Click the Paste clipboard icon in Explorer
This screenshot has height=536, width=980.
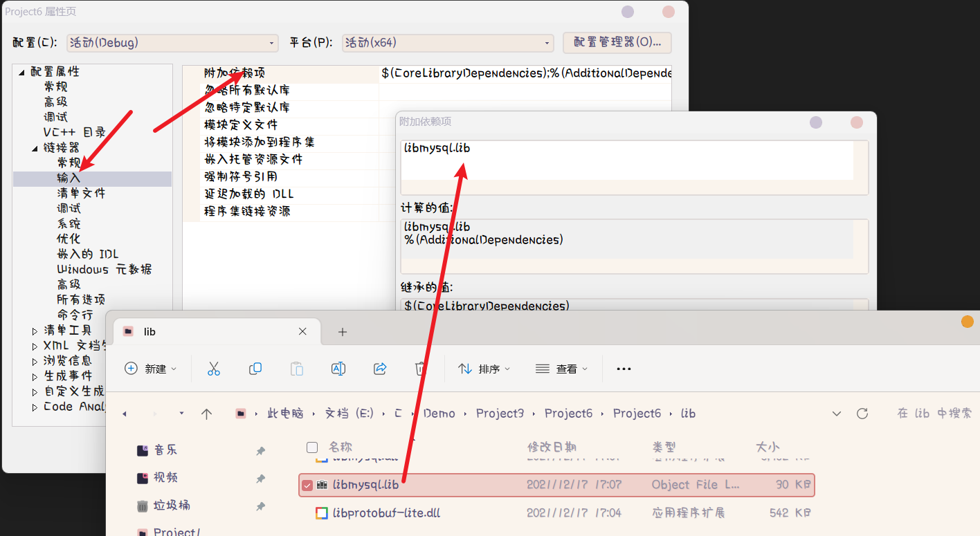[x=297, y=369]
